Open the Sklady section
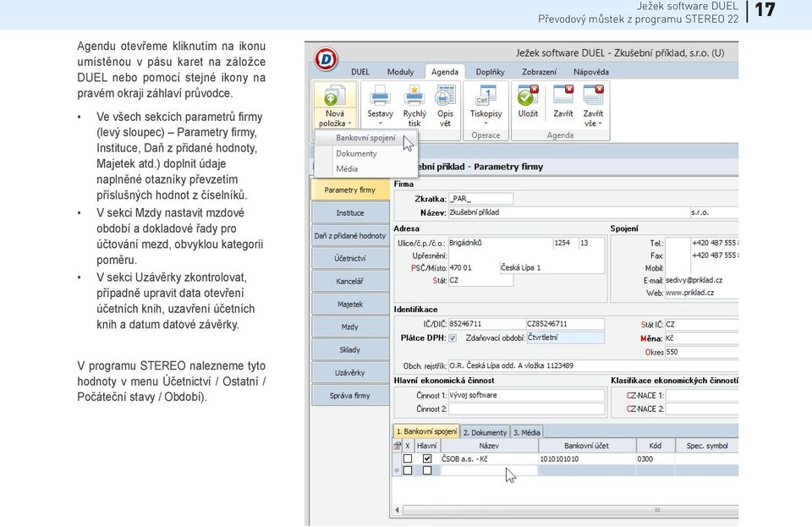Viewport: 812px width, 527px height. pyautogui.click(x=350, y=349)
